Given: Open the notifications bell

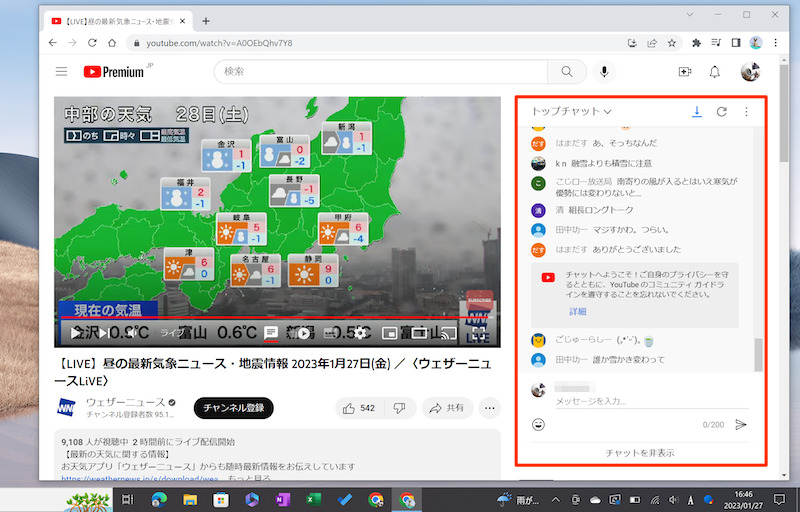Looking at the screenshot, I should (x=714, y=72).
